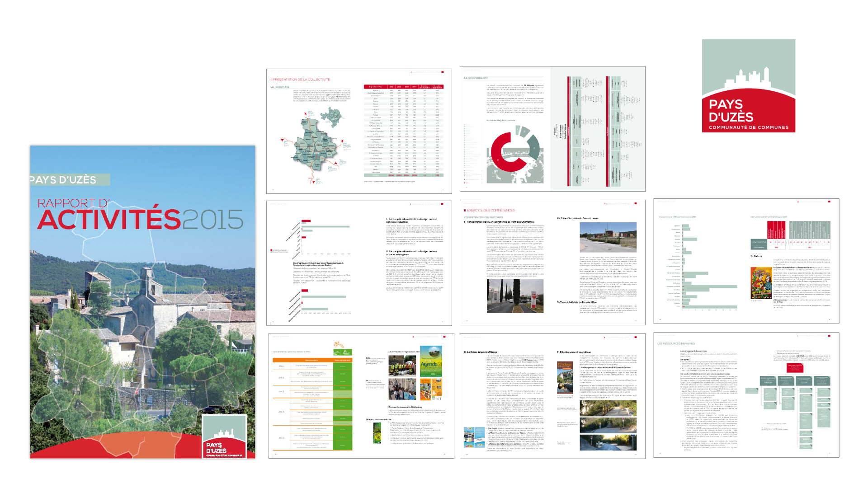Click the 'ACTIVITÉS' red title on the cover
Screen dimensions: 868x488
[109, 219]
